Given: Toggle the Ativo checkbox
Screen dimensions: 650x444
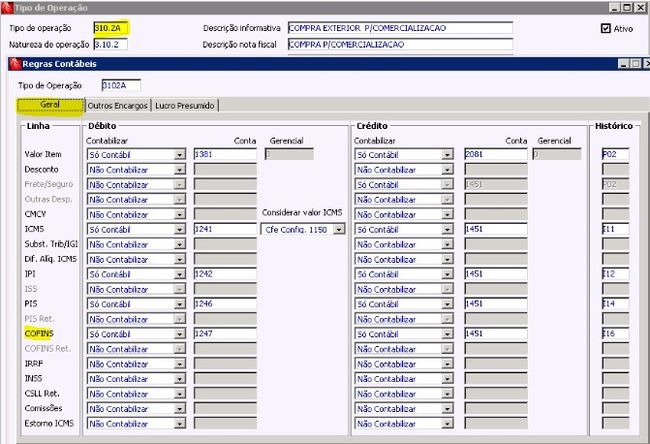Looking at the screenshot, I should point(606,28).
